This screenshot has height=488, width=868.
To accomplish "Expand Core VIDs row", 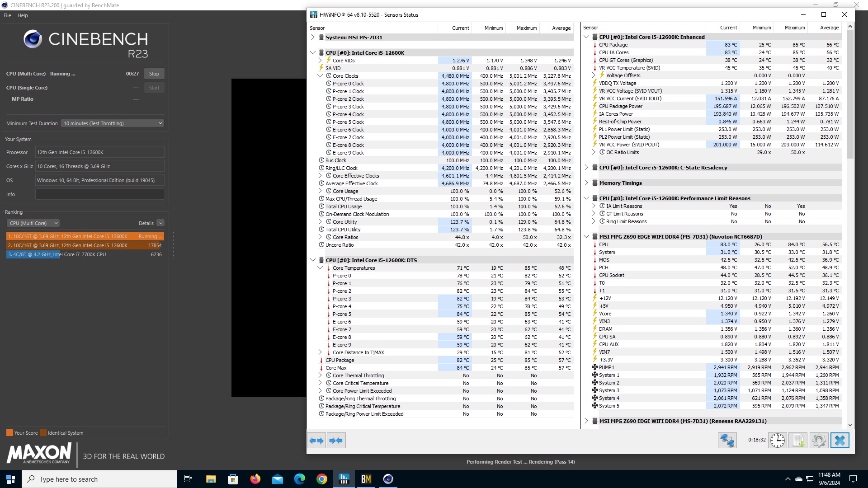I will click(320, 61).
